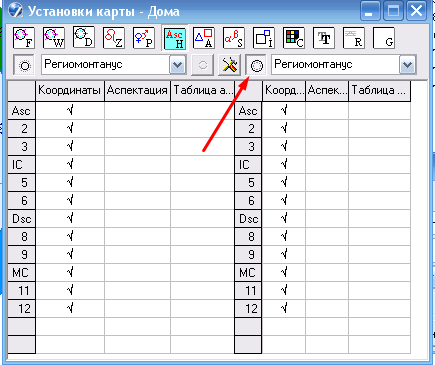435x365 pixels.
Task: Select the W wheel settings icon
Action: (54, 38)
